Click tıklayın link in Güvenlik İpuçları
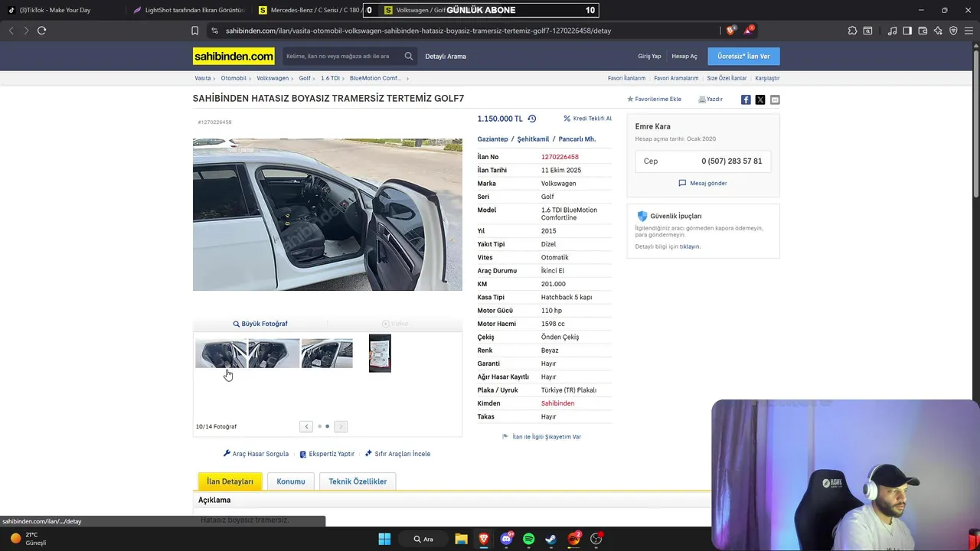This screenshot has width=980, height=551. click(690, 246)
